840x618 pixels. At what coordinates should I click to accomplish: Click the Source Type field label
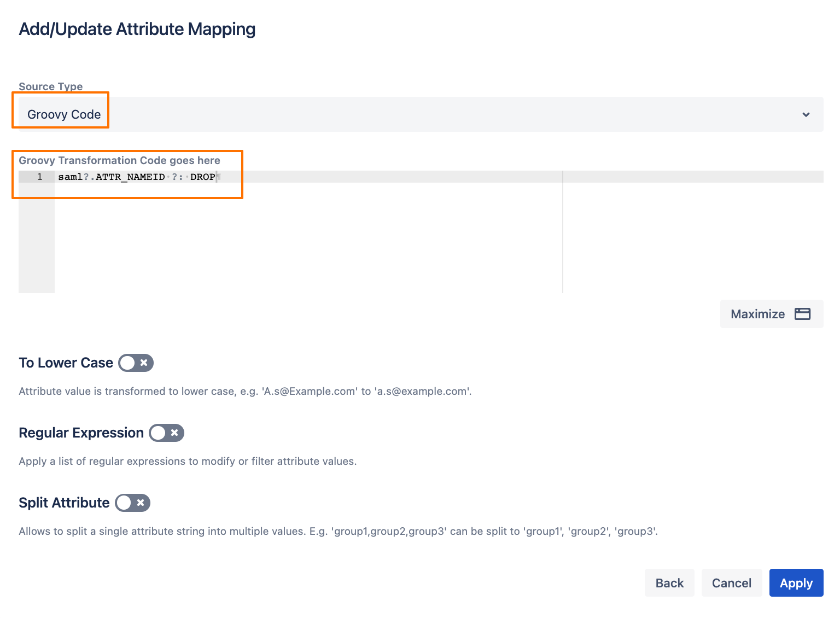coord(50,86)
